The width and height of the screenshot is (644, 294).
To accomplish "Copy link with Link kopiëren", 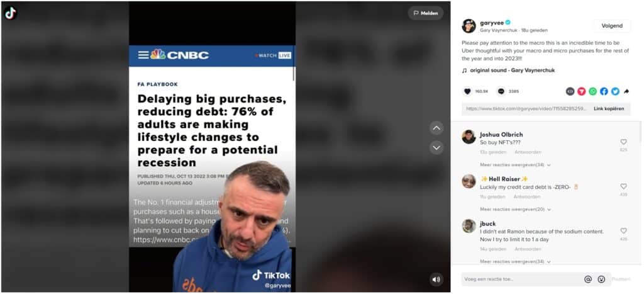I will click(609, 109).
